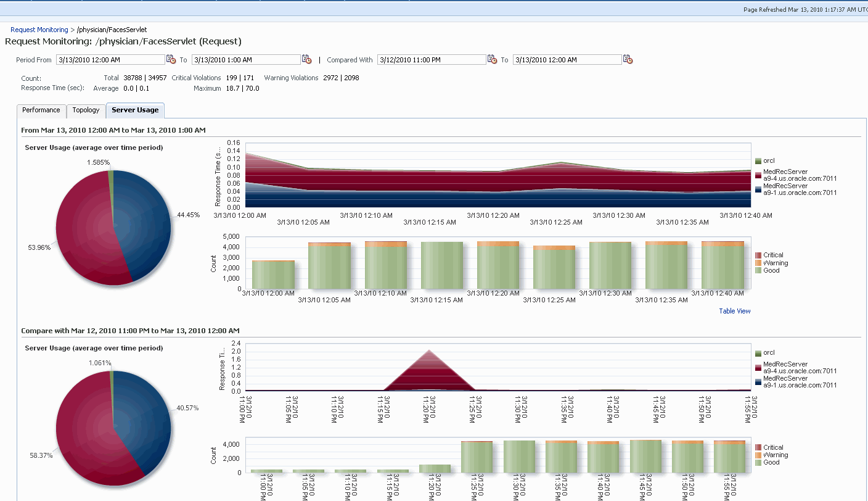Viewport: 868px width, 501px height.
Task: Click the Critical legend swatch in the top count chart
Action: [758, 255]
